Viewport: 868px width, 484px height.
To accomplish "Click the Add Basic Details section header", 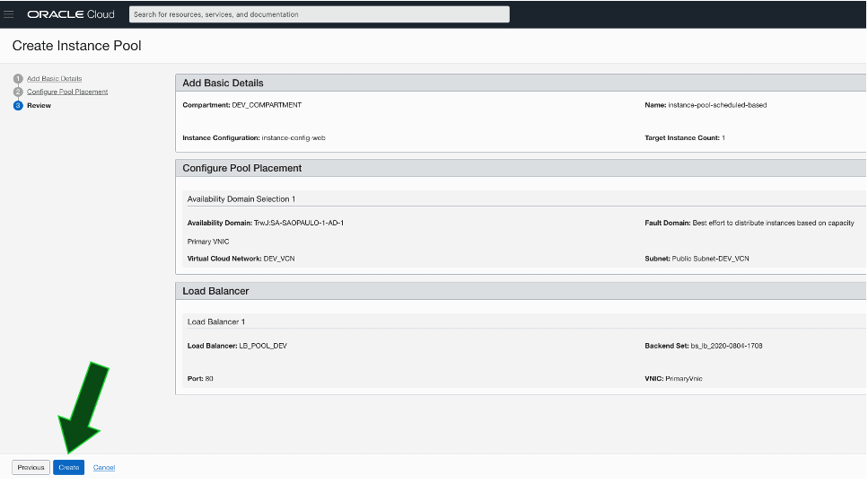I will pos(223,83).
